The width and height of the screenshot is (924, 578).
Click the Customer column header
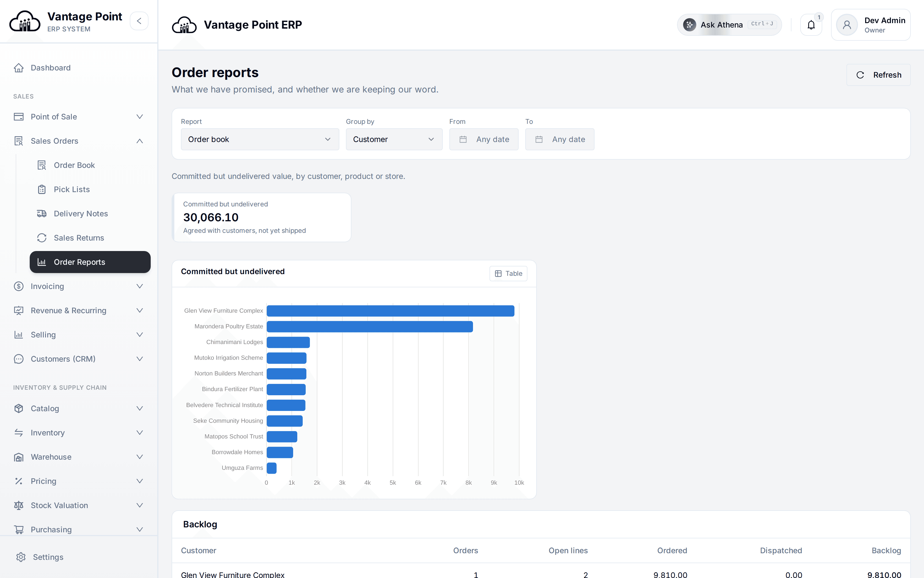click(x=199, y=550)
